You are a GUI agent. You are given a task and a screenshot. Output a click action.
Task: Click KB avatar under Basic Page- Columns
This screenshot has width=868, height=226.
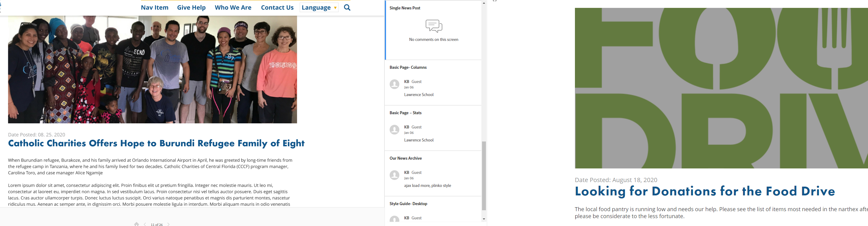click(x=394, y=84)
